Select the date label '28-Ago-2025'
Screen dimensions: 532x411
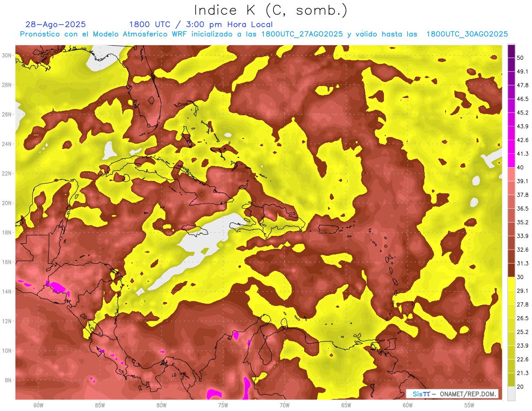pos(55,24)
